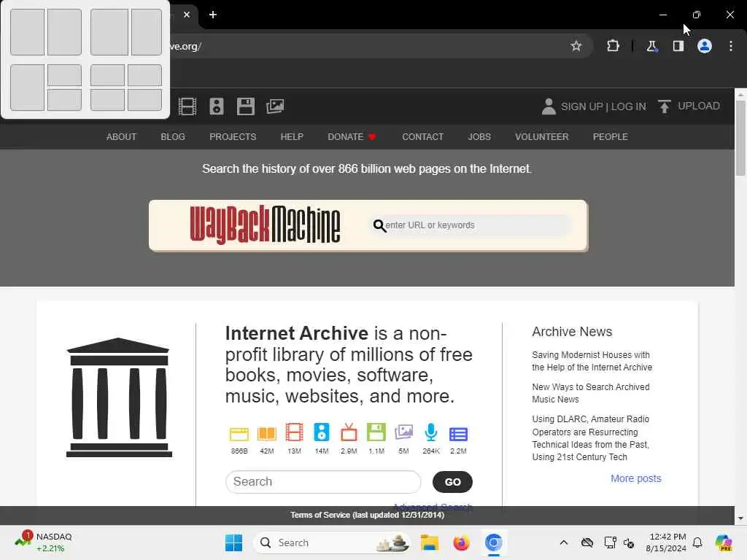Open the PROJECTS menu item
This screenshot has height=560, width=747.
pyautogui.click(x=233, y=136)
